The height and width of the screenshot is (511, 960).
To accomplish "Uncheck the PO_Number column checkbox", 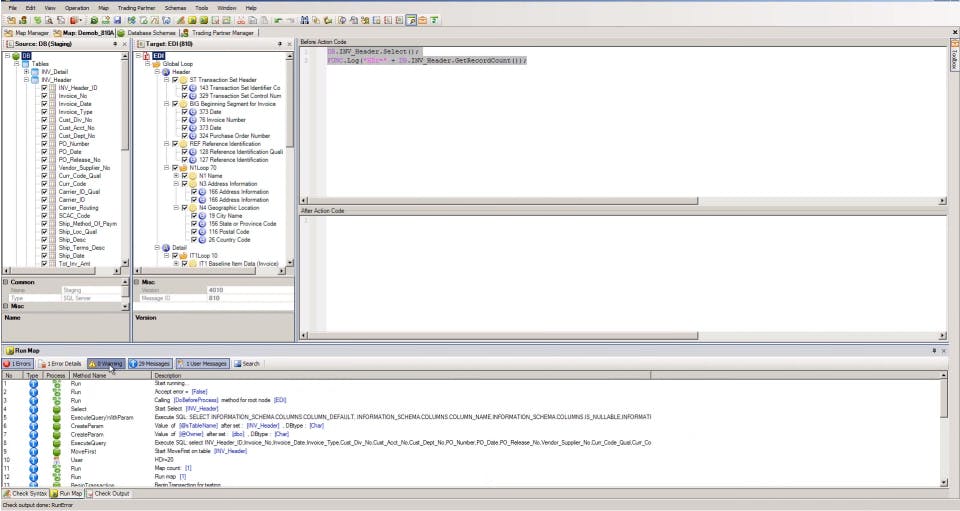I will click(44, 143).
